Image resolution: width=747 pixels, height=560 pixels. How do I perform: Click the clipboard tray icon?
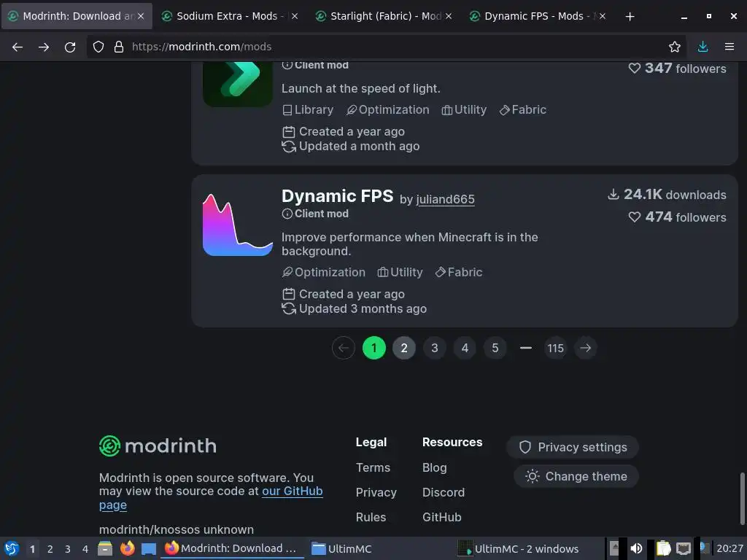click(663, 548)
